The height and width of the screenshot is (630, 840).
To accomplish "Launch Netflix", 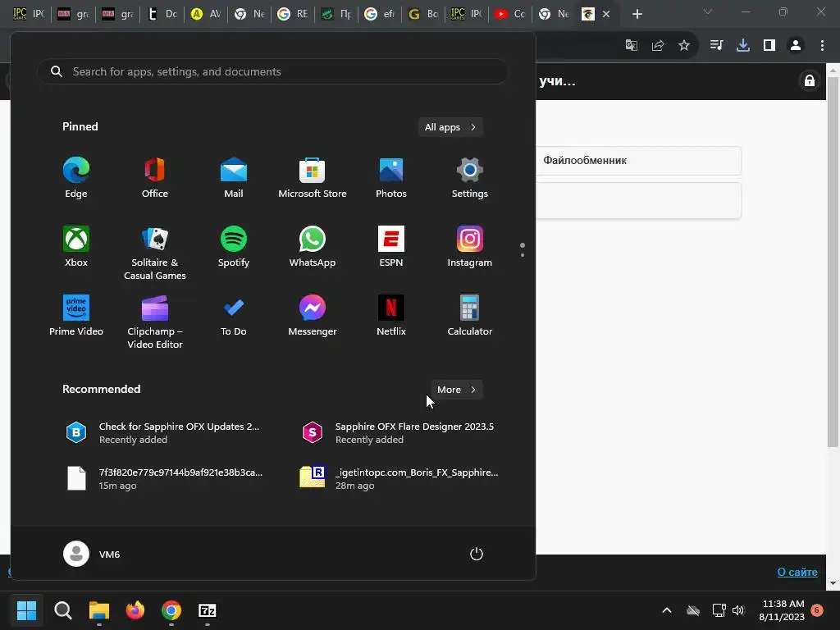I will pyautogui.click(x=391, y=316).
